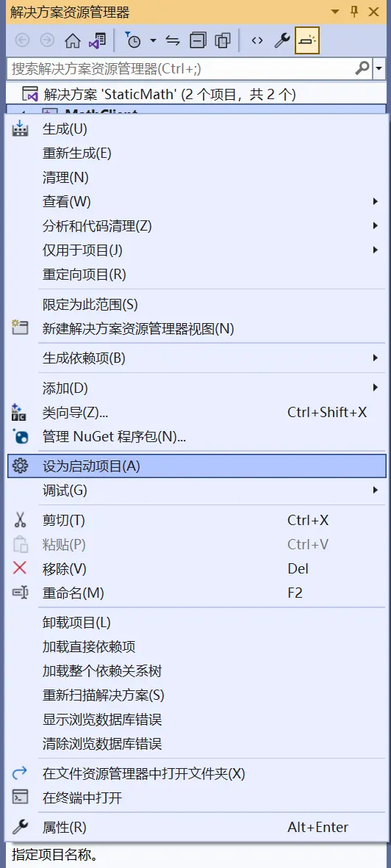Switch views via the Visual Studio solution icon
Image resolution: width=391 pixels, height=868 pixels.
[x=98, y=40]
